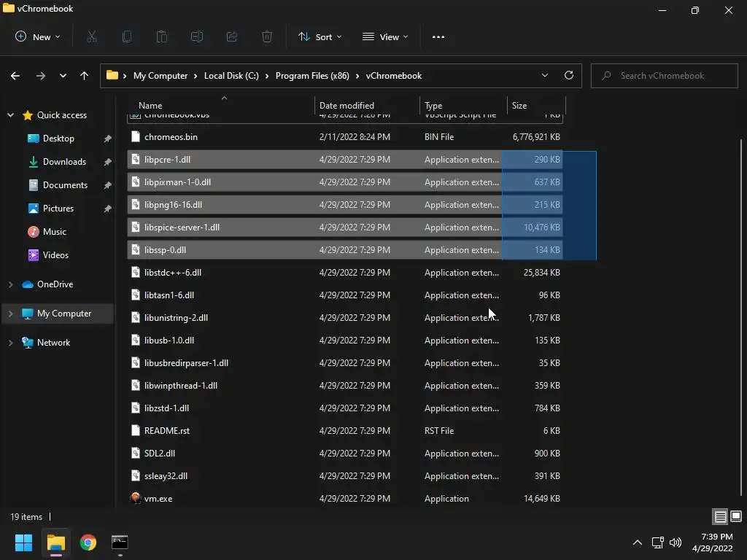The width and height of the screenshot is (747, 560).
Task: Open the volume tray icon
Action: click(676, 542)
